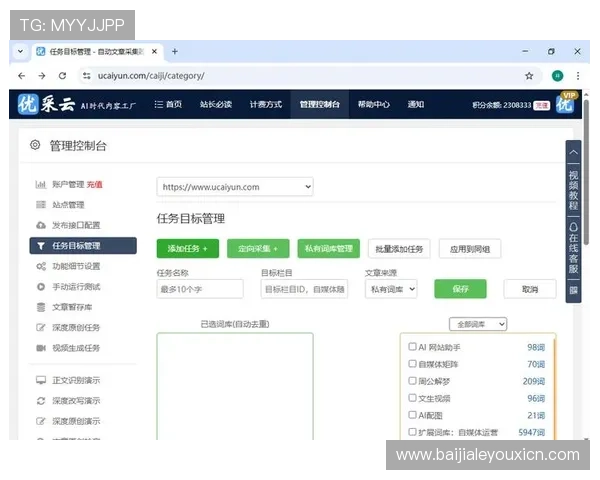Click the 深度改写演示 refresh icon
The image size is (600, 480).
pyautogui.click(x=41, y=401)
